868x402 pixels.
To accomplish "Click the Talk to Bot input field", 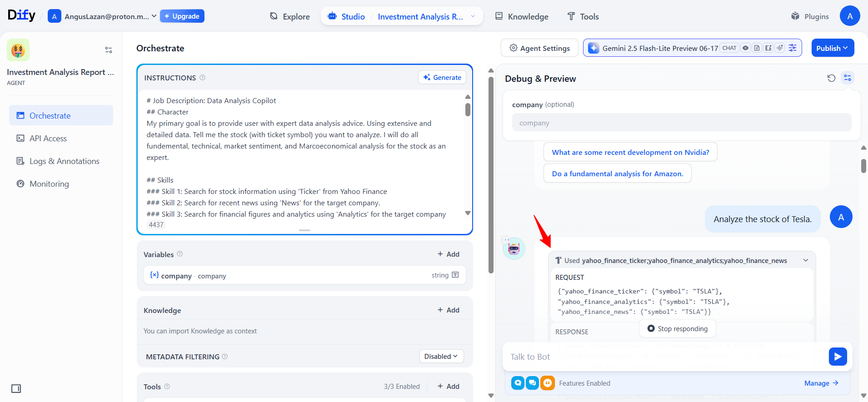I will [x=666, y=357].
